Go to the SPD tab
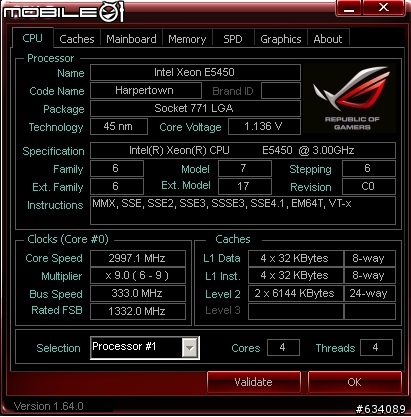The image size is (411, 417). click(233, 39)
